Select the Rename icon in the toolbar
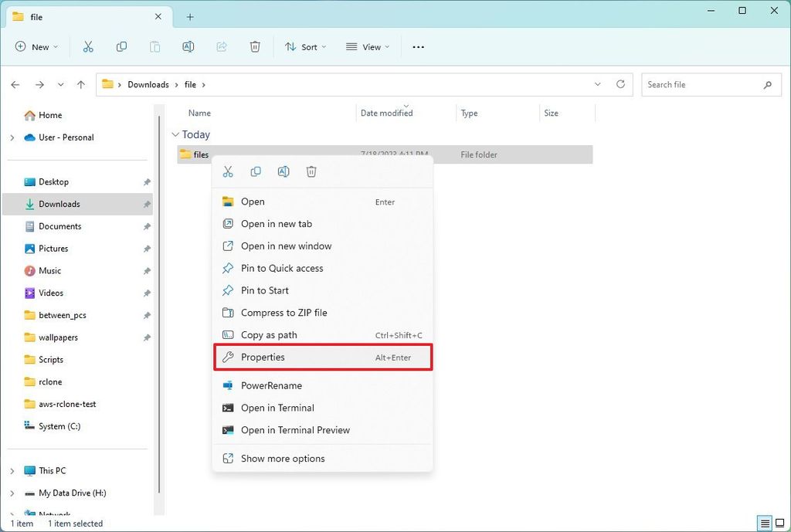Viewport: 791px width, 532px height. pos(188,46)
